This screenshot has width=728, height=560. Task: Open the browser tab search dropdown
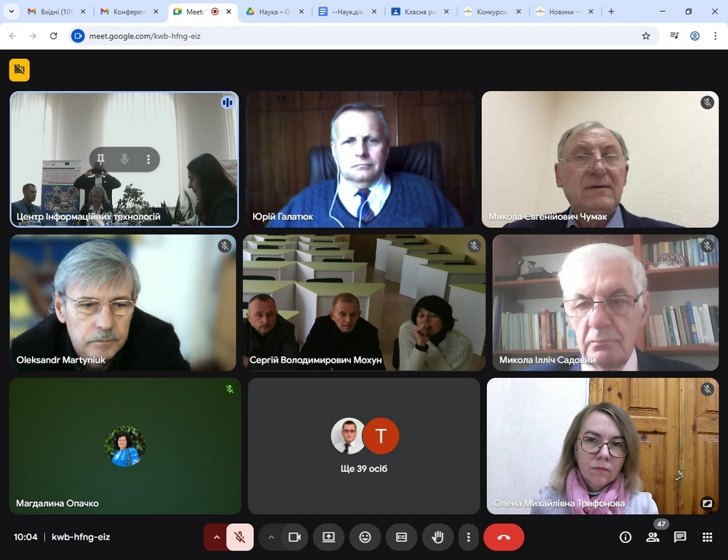pyautogui.click(x=11, y=12)
